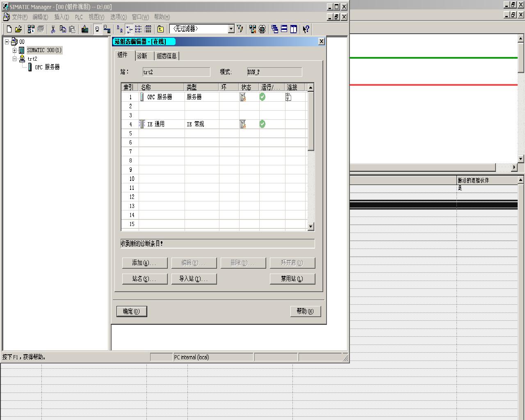Switch to Large icons view
Screen dimensions: 525x420
(120, 29)
